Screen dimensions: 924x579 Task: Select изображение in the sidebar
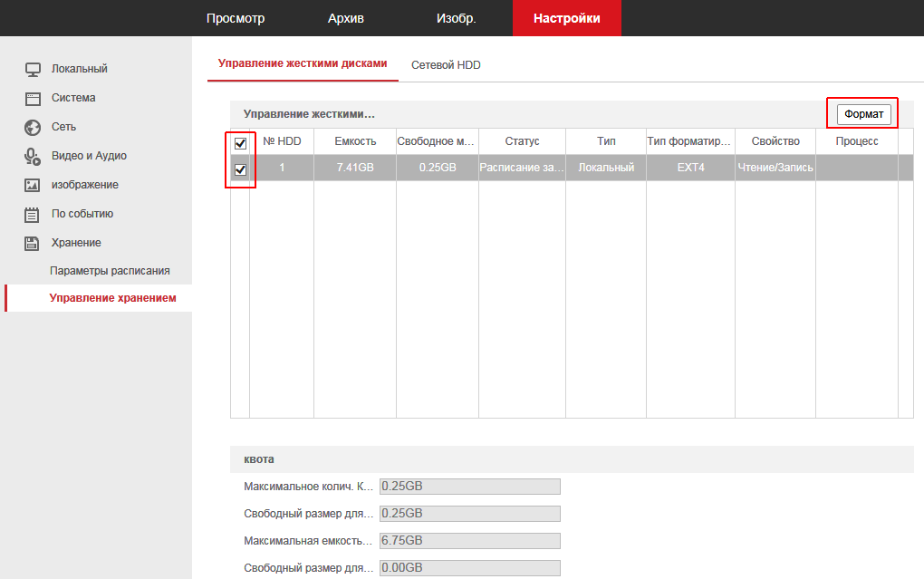click(85, 184)
